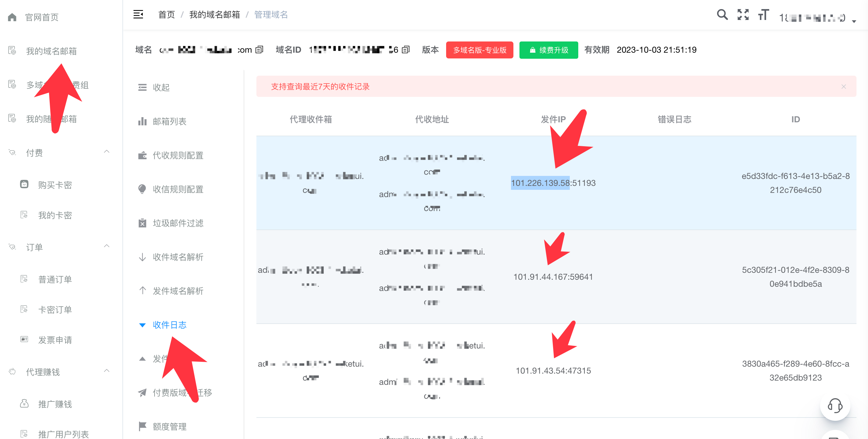Collapse the 付费 menu section

click(106, 152)
